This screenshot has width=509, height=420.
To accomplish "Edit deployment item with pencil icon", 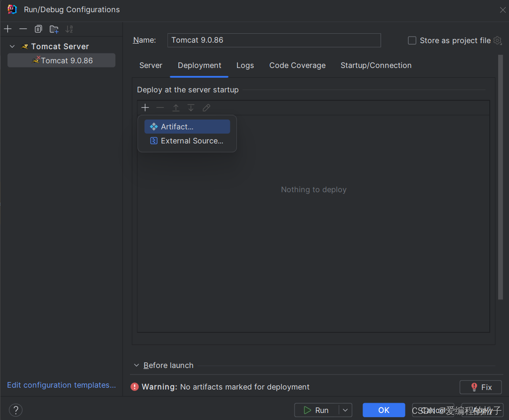I will tap(206, 108).
